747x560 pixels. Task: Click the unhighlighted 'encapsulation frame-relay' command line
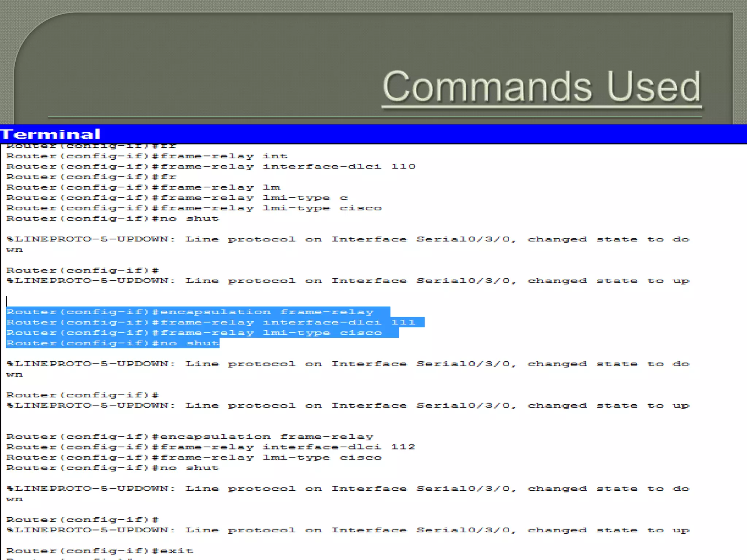point(190,436)
